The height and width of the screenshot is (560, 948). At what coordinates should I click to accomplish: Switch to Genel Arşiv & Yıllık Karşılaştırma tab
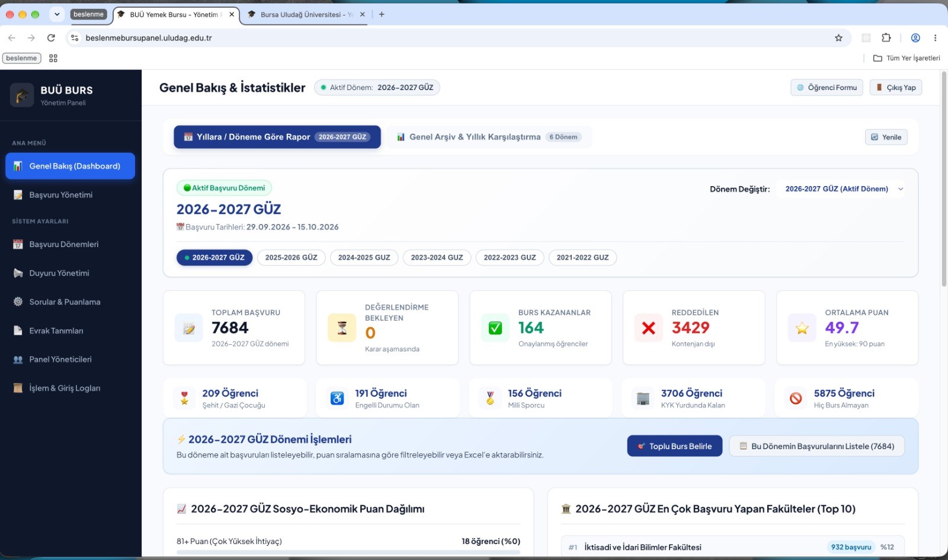coord(489,137)
